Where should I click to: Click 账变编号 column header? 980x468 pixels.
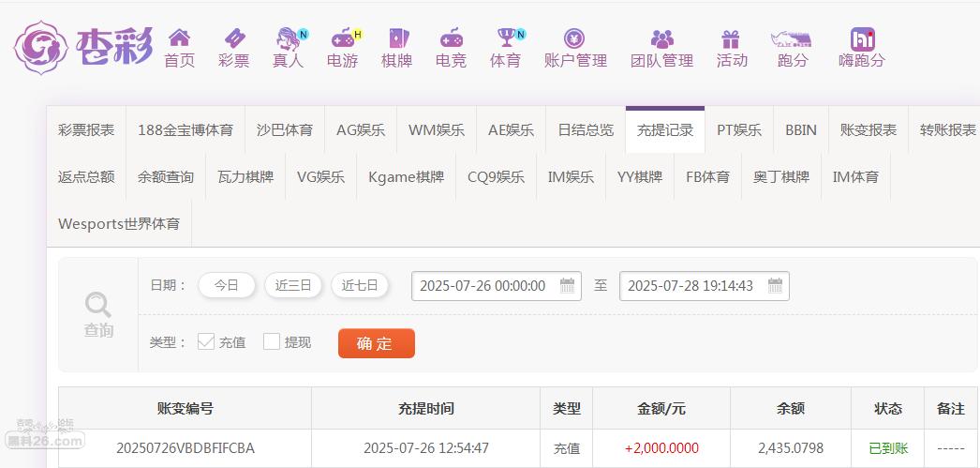click(185, 409)
